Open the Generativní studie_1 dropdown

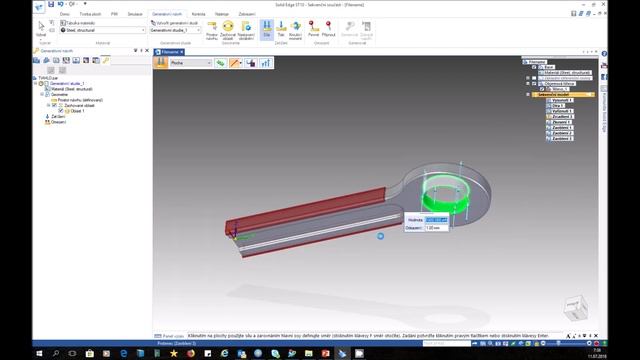[198, 30]
